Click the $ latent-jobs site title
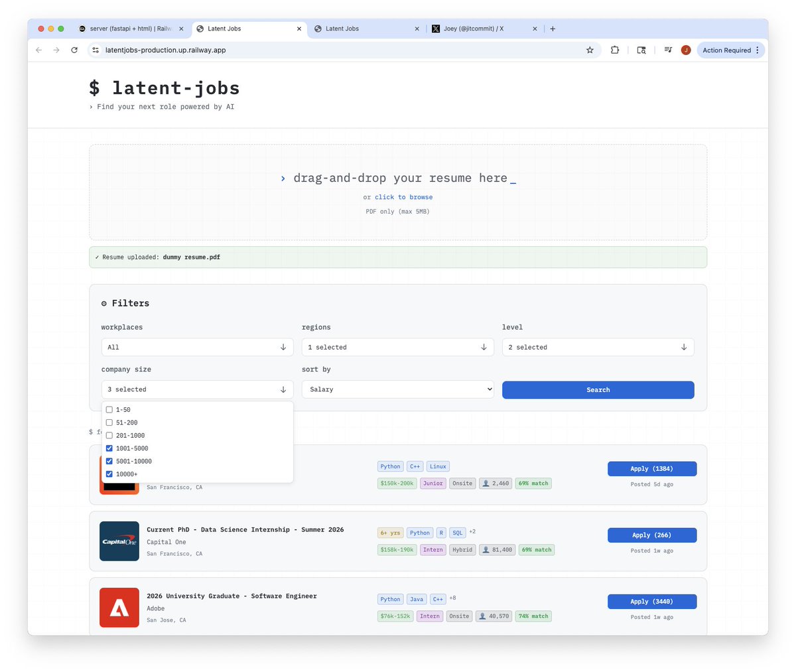The height and width of the screenshot is (672, 796). click(165, 88)
